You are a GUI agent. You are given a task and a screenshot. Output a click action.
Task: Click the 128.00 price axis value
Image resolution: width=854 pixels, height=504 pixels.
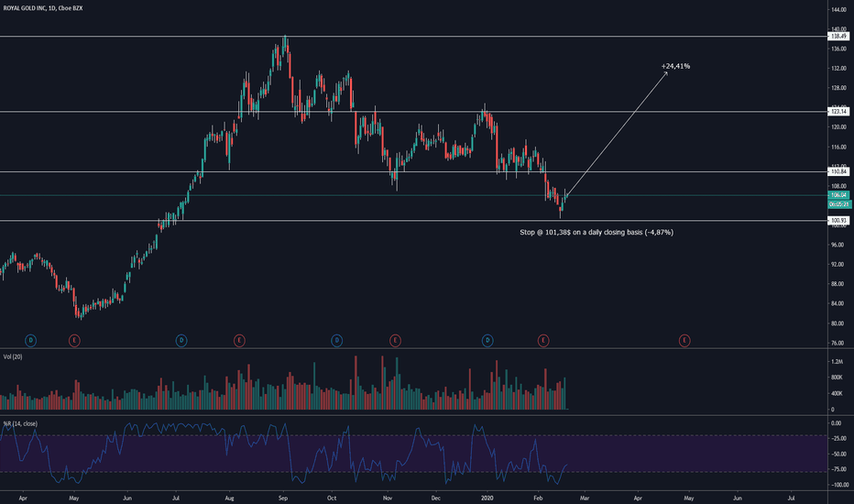tap(838, 88)
